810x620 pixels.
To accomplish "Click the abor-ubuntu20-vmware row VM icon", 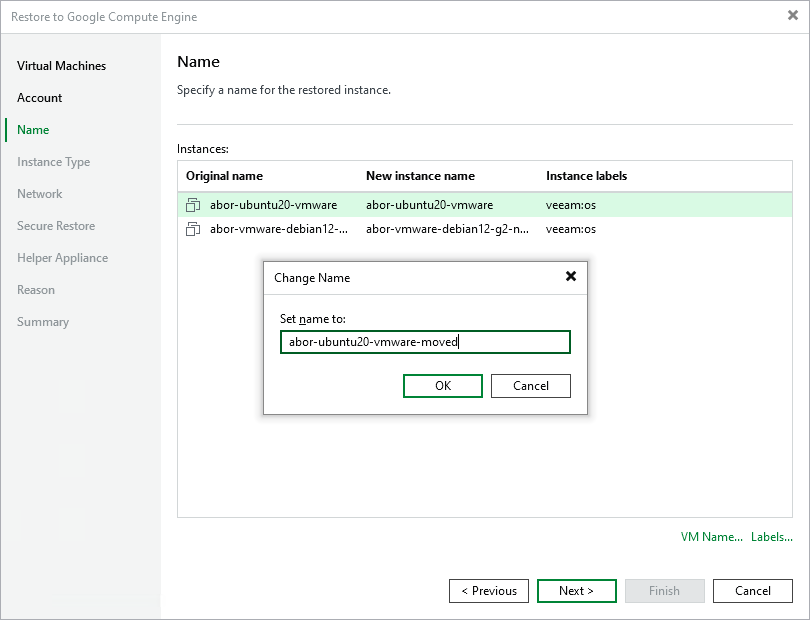I will click(193, 205).
